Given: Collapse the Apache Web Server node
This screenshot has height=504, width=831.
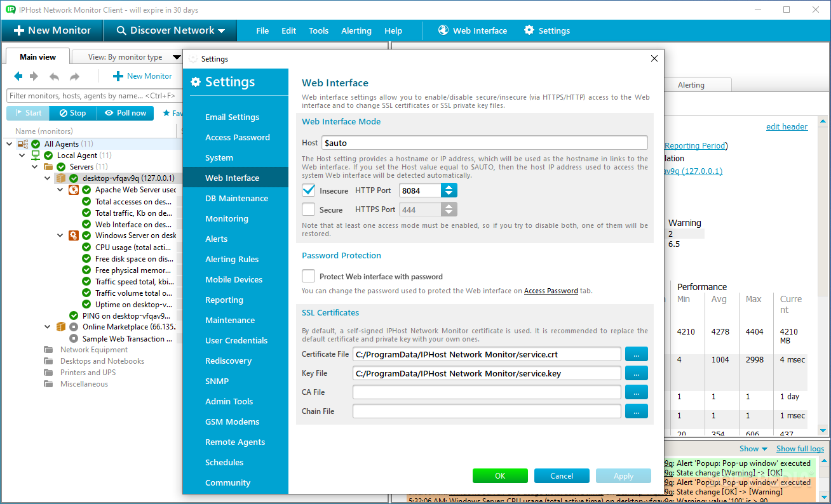Looking at the screenshot, I should point(60,190).
